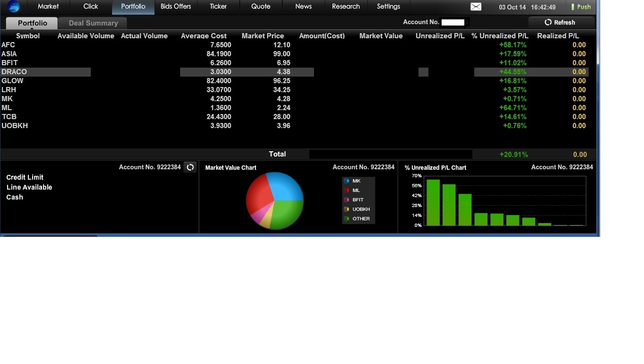This screenshot has height=364, width=644.
Task: Click the Refresh button
Action: (x=561, y=22)
